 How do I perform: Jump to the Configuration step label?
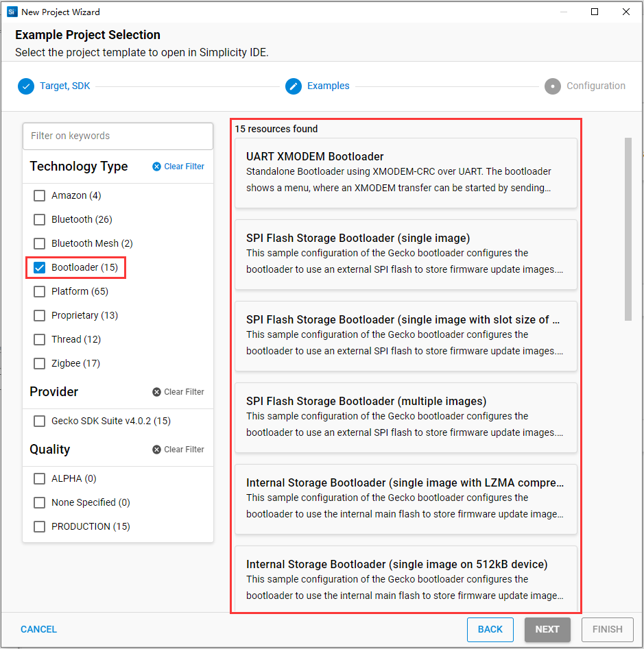coord(596,86)
